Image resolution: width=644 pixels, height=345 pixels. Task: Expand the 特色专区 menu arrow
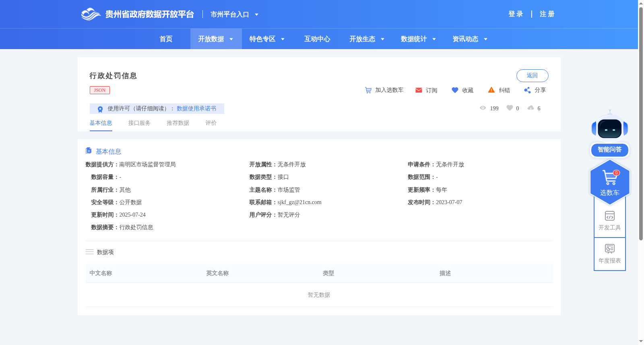[283, 39]
